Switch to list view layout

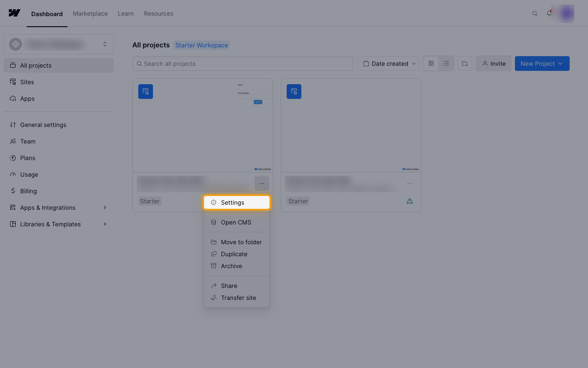point(446,63)
